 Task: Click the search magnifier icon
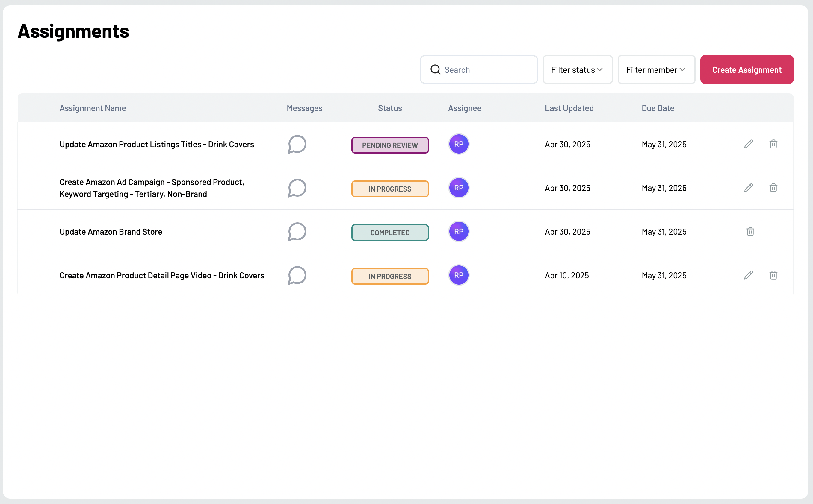[x=435, y=69]
